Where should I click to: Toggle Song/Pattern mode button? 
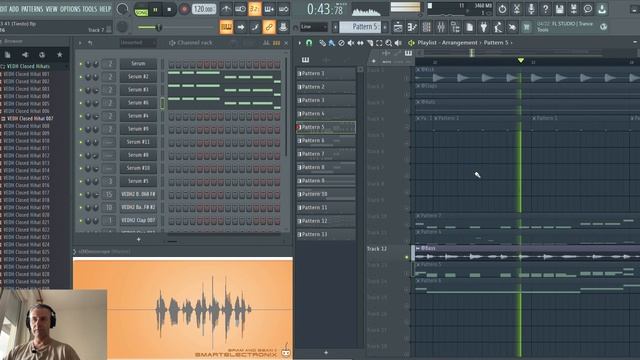pos(141,10)
